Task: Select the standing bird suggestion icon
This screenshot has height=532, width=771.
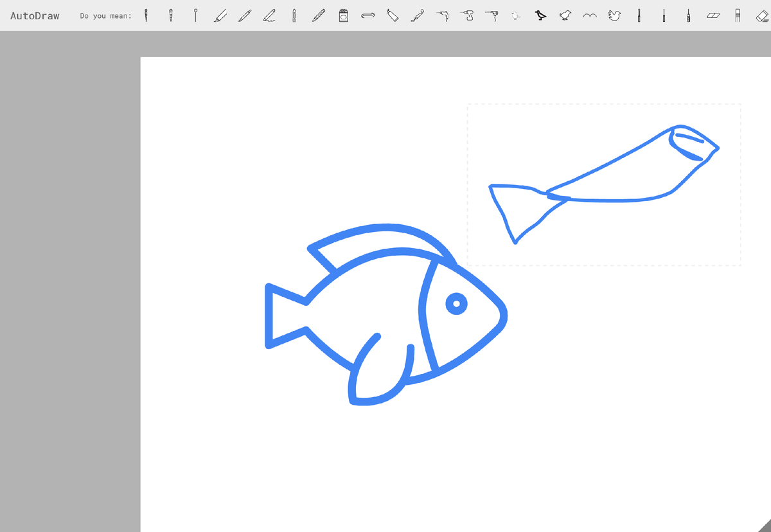Action: pyautogui.click(x=541, y=15)
